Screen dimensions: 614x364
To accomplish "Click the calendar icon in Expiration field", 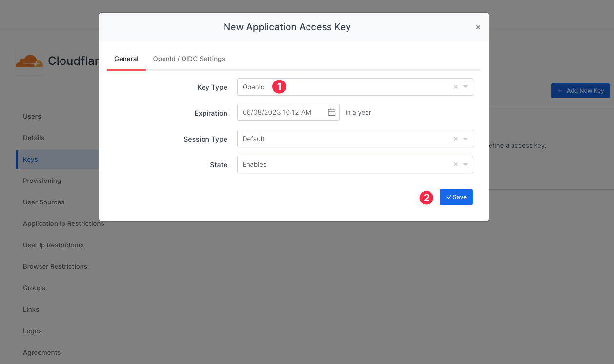I will pos(332,112).
